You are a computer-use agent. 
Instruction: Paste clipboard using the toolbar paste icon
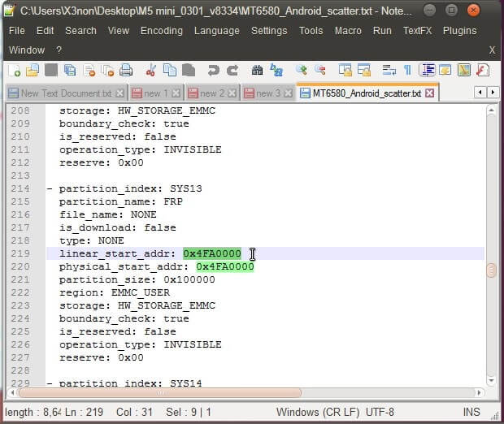tap(189, 70)
